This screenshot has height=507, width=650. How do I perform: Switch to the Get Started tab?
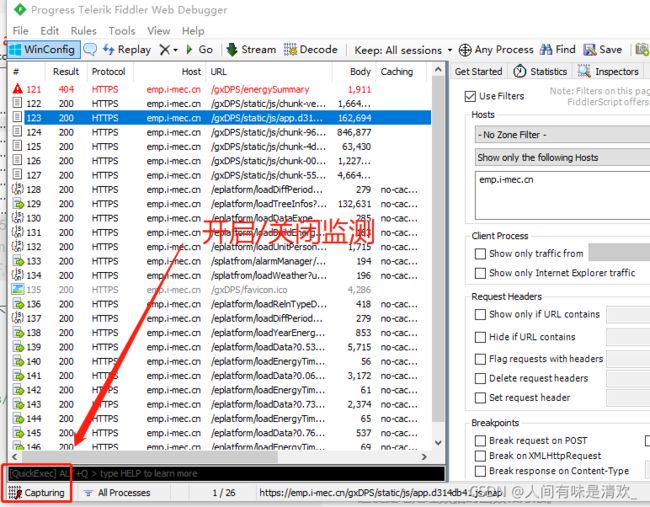(x=478, y=72)
